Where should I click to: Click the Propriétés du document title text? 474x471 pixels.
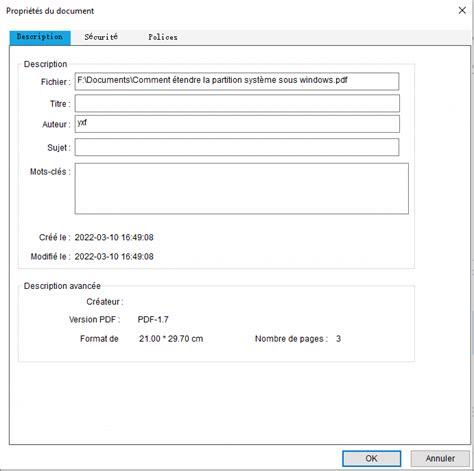50,11
